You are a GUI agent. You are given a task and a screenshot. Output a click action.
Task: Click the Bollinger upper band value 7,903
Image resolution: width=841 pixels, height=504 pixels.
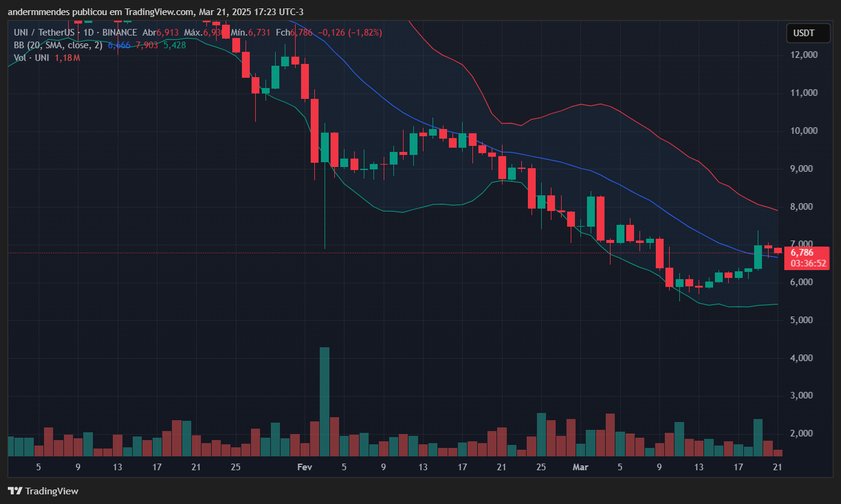click(147, 45)
